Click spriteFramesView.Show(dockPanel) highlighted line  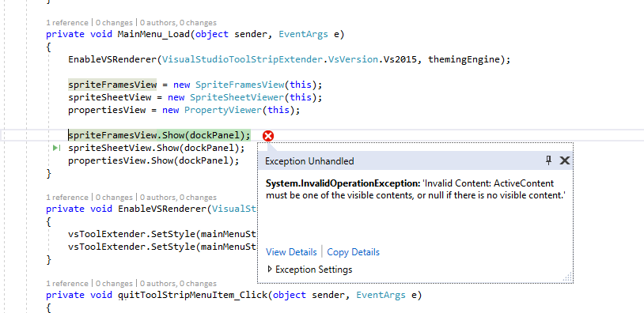pyautogui.click(x=159, y=135)
